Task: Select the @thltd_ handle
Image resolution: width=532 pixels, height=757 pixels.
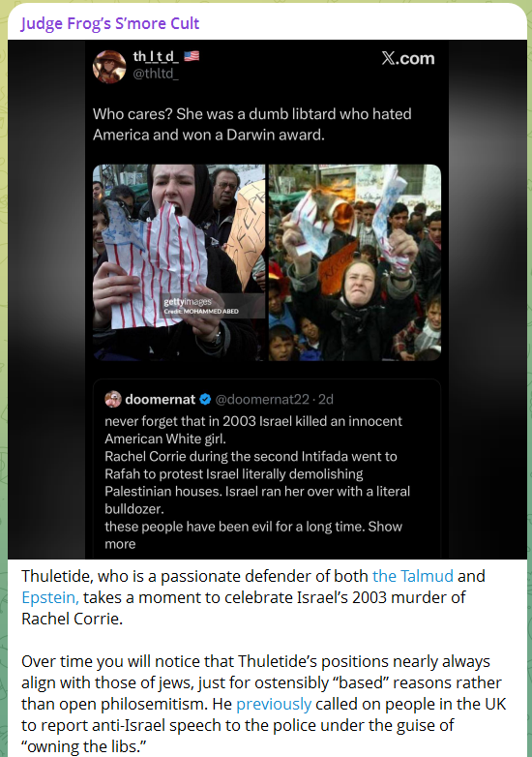Action: tap(156, 74)
